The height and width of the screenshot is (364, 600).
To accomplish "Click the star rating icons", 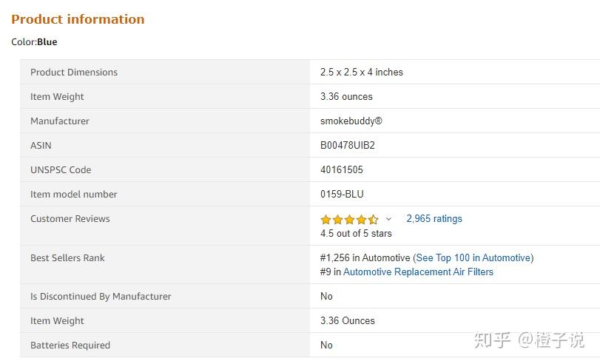I will [x=349, y=219].
